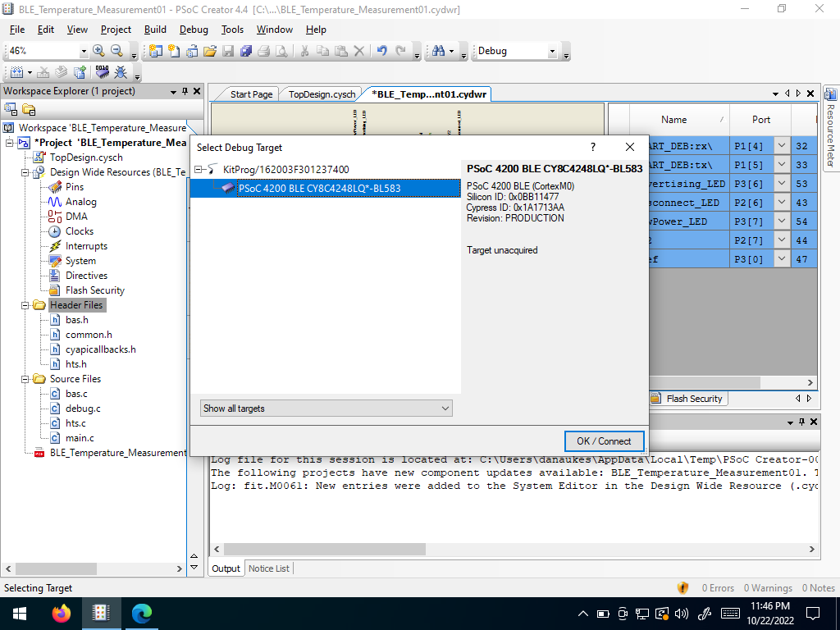Click the Save All icon
The width and height of the screenshot is (840, 630).
pos(246,51)
